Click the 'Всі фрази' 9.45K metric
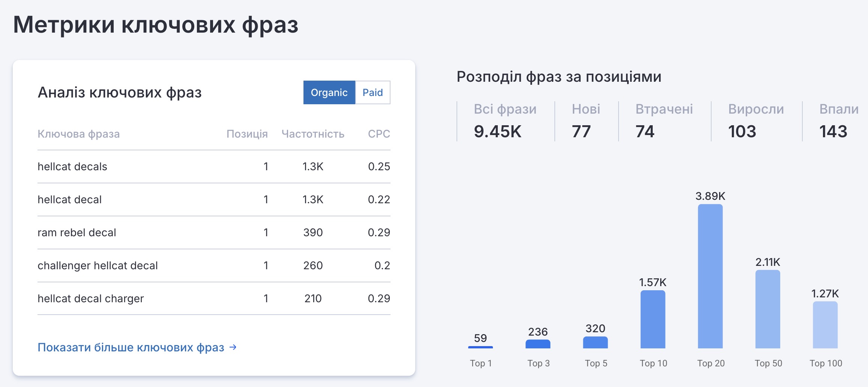 505,121
